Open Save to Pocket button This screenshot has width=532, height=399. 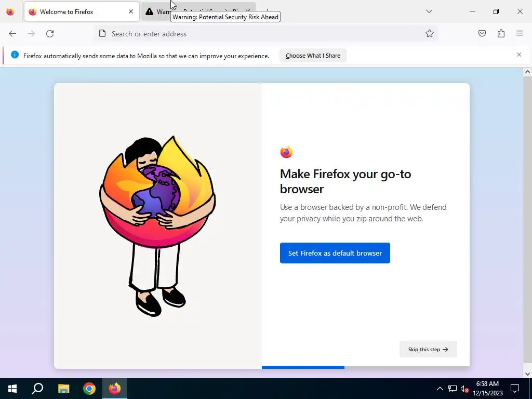pyautogui.click(x=482, y=34)
